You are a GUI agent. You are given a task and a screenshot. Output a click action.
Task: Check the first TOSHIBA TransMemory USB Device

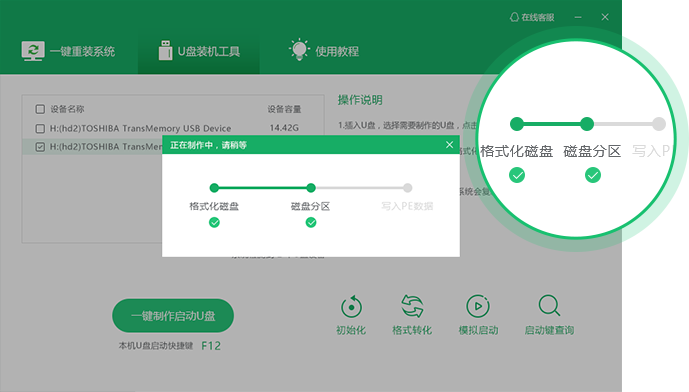point(40,128)
